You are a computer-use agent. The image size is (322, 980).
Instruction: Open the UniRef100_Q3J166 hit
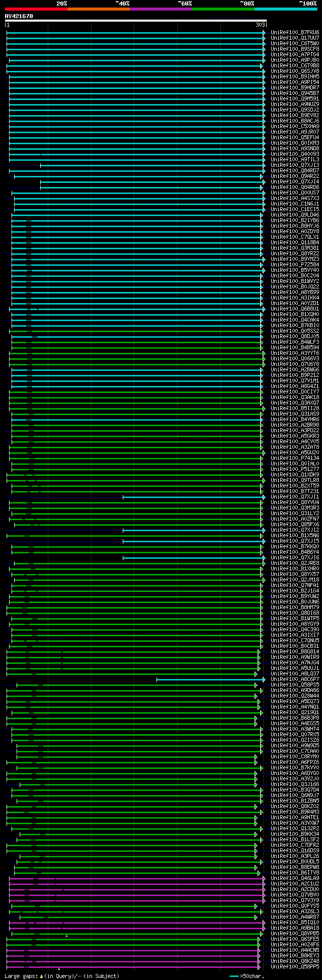click(x=295, y=784)
